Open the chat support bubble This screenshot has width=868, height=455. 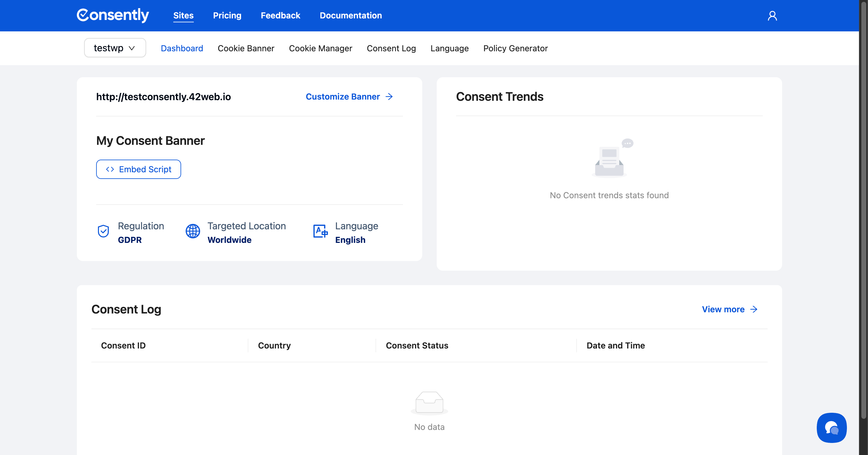(x=831, y=427)
